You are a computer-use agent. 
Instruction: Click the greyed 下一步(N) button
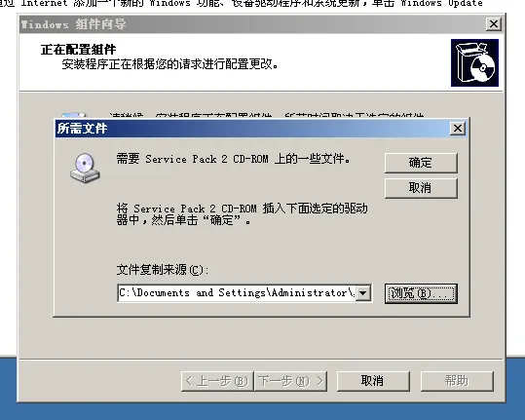click(290, 381)
